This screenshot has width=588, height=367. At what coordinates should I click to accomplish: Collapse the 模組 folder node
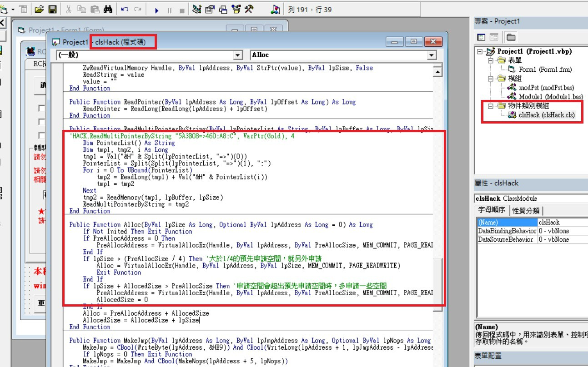pyautogui.click(x=491, y=79)
